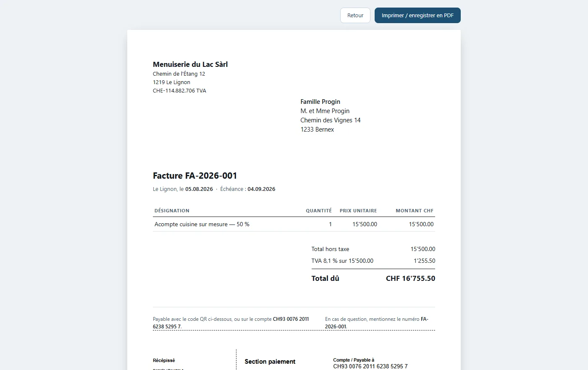
Task: Click recipient city 1233 Bernex
Action: [317, 129]
